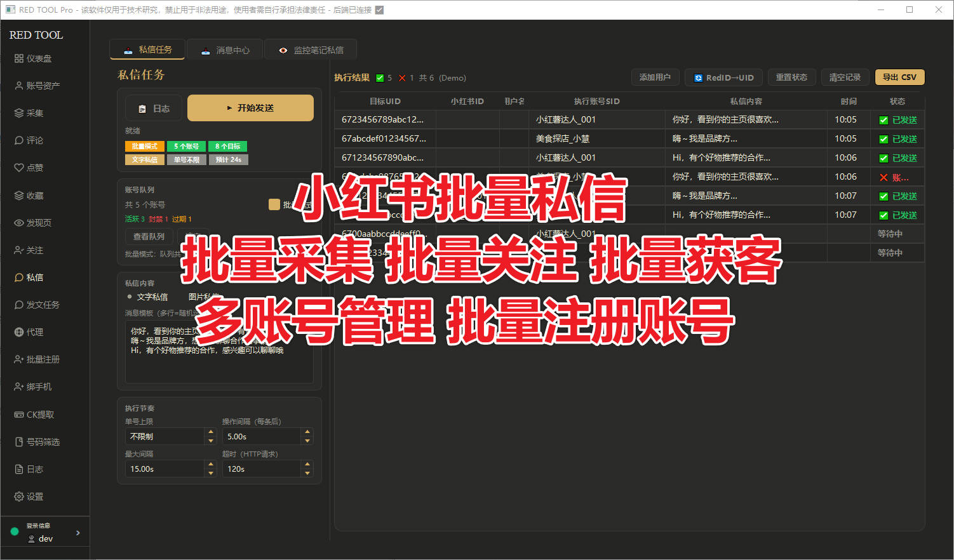Decrease 超时 120s with down arrow

pos(307,473)
